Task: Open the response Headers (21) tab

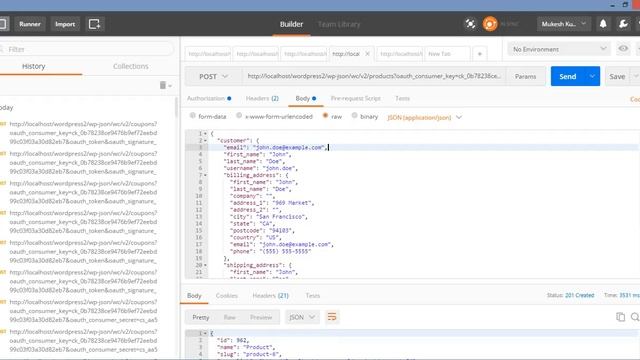Action: coord(270,296)
